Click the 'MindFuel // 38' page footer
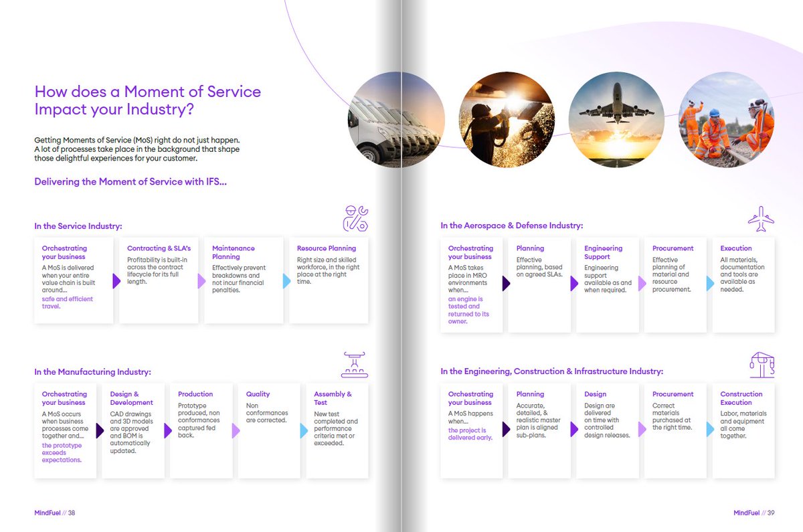This screenshot has width=803, height=532. tap(55, 513)
